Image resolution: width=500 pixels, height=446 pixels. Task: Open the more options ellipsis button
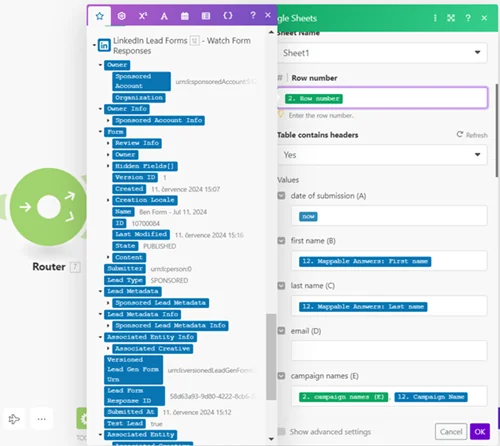42,419
